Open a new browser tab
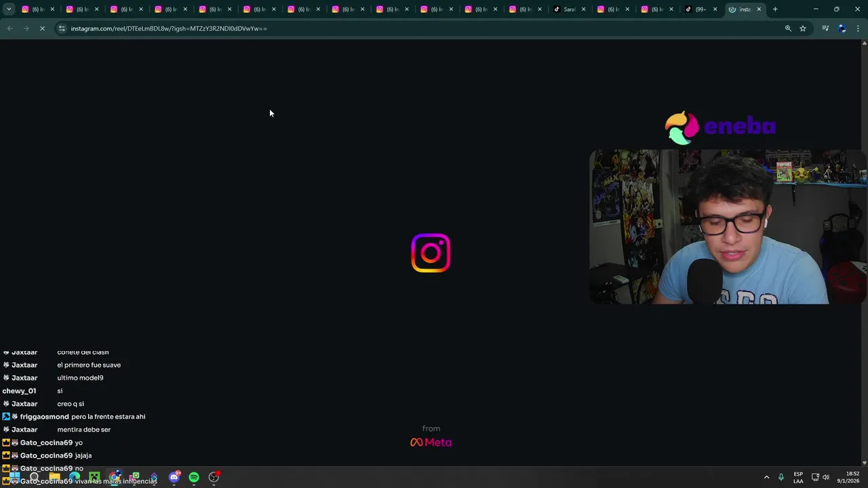 (x=775, y=9)
